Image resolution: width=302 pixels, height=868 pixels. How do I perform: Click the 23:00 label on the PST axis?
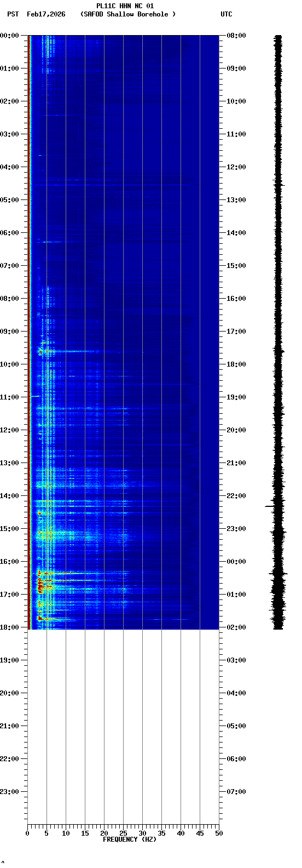pos(10,792)
